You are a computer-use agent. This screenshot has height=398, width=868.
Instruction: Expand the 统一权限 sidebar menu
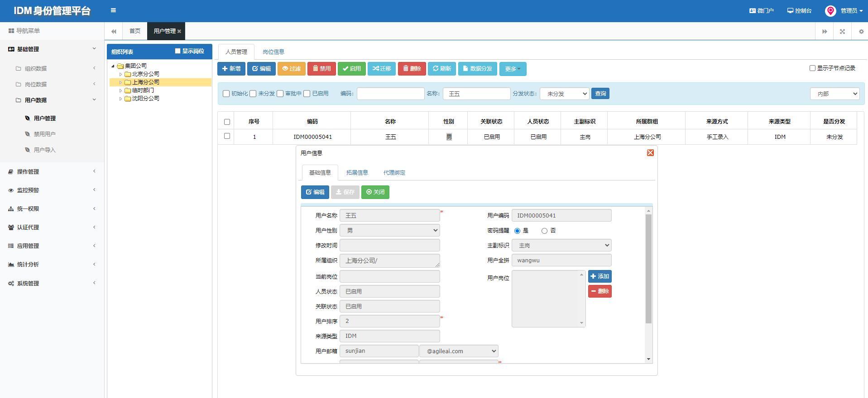tap(52, 209)
